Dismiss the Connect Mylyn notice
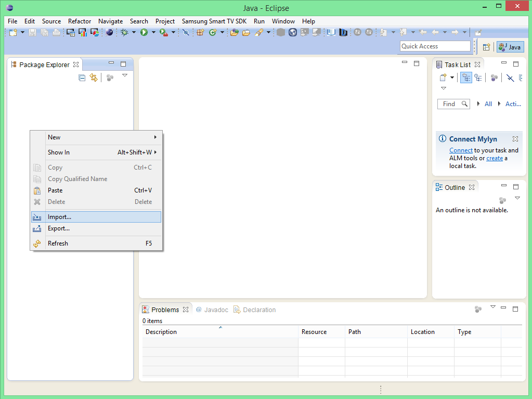This screenshot has width=532, height=399. click(x=515, y=139)
